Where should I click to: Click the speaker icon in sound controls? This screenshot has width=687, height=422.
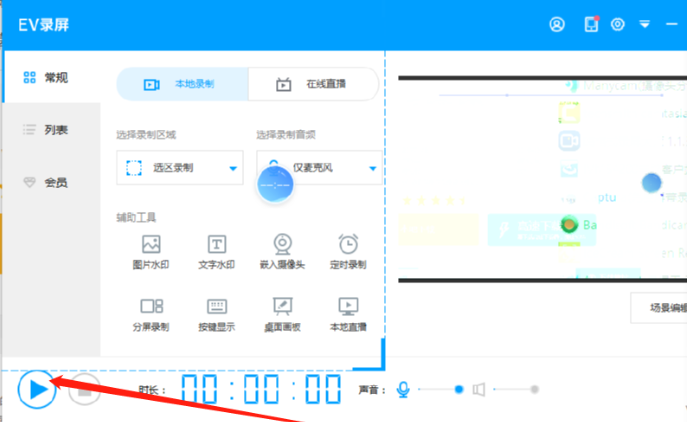479,389
